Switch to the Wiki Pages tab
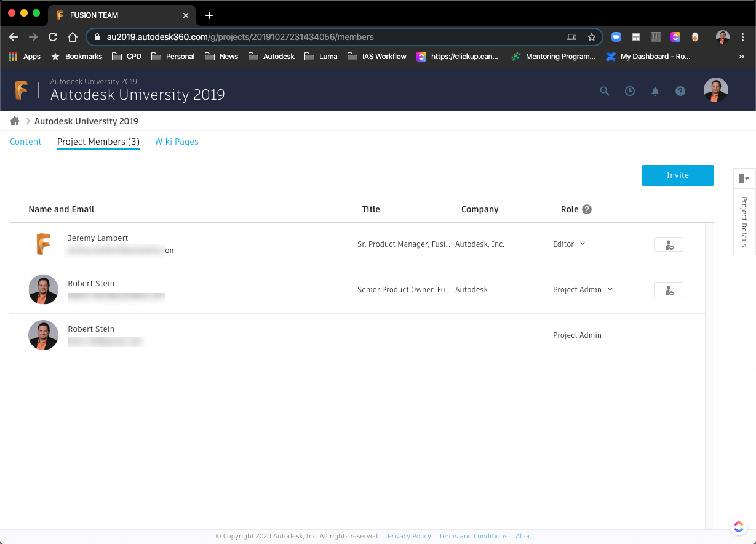The height and width of the screenshot is (544, 756). (177, 142)
